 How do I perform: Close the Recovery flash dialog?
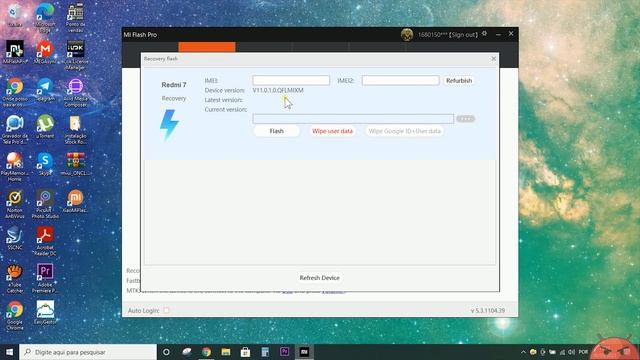point(493,59)
